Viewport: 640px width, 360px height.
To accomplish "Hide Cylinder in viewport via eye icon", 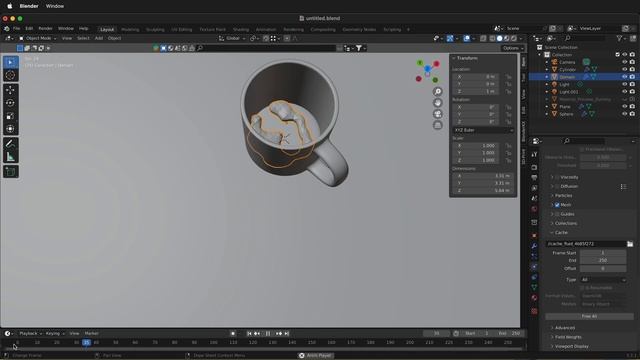I will [x=624, y=69].
